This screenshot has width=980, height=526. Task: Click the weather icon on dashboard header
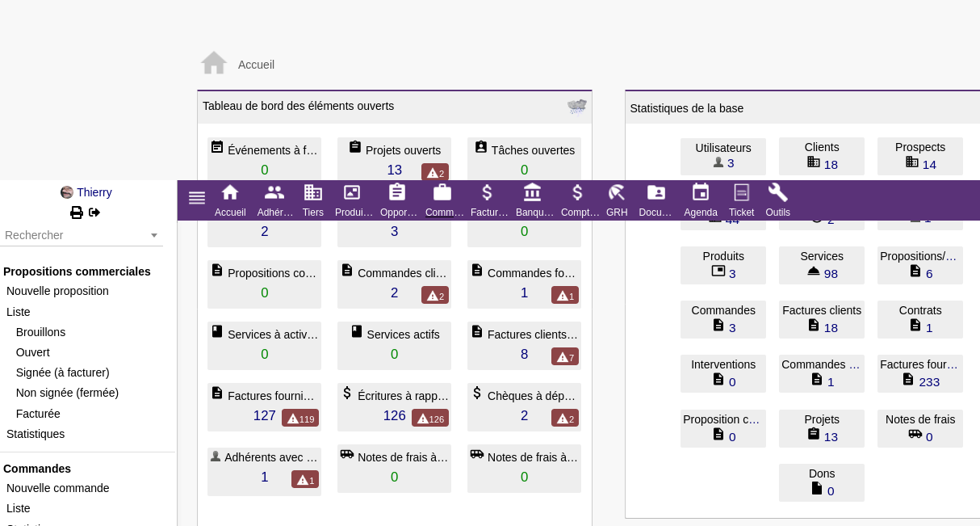coord(576,106)
